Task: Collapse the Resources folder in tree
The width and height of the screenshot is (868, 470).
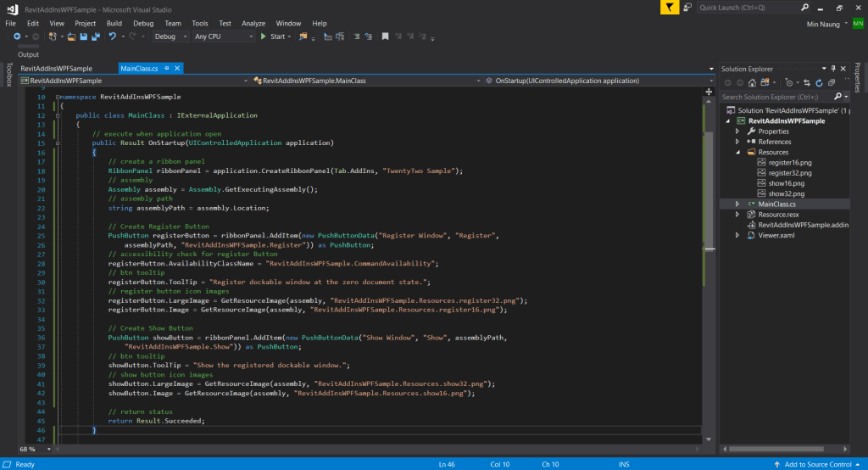Action: click(x=737, y=152)
